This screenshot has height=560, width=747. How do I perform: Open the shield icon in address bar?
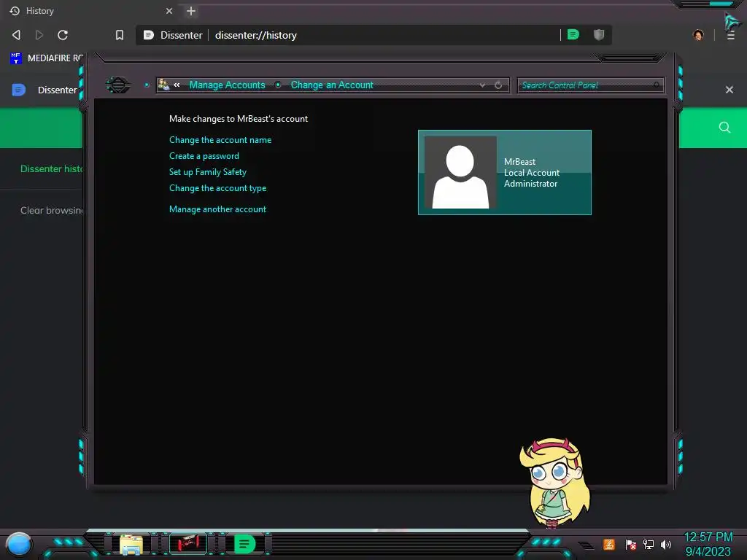599,34
